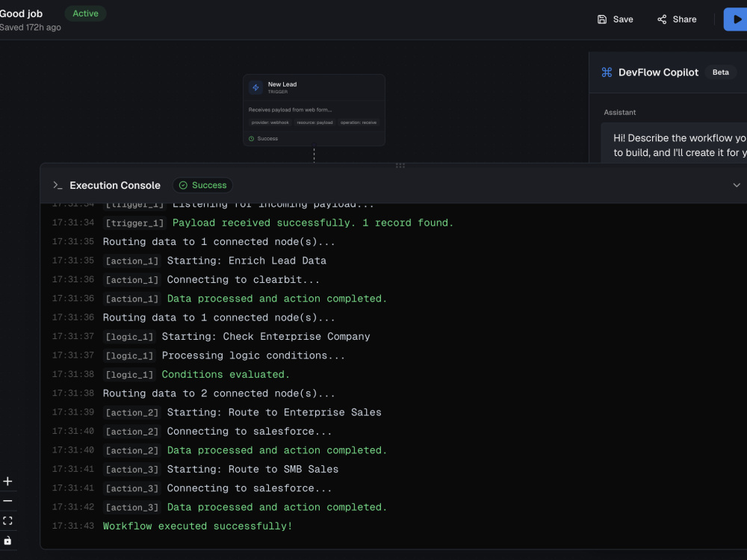Collapse the Execution Console with chevron
This screenshot has width=747, height=560.
[x=737, y=185]
